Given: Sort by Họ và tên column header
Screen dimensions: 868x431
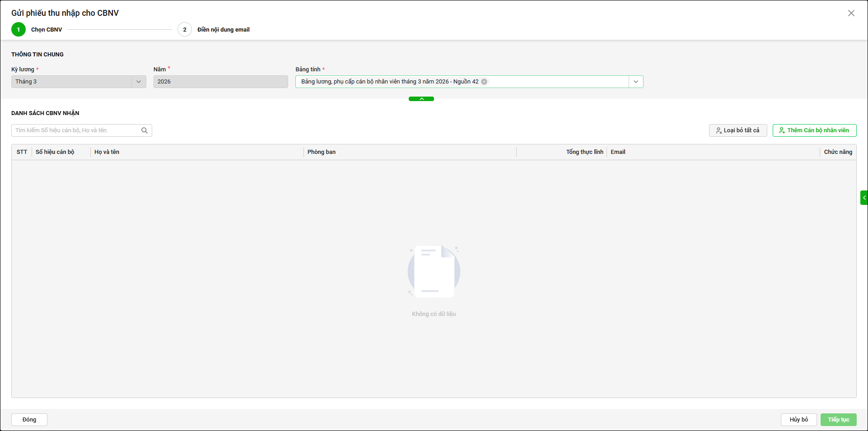Looking at the screenshot, I should coord(107,152).
